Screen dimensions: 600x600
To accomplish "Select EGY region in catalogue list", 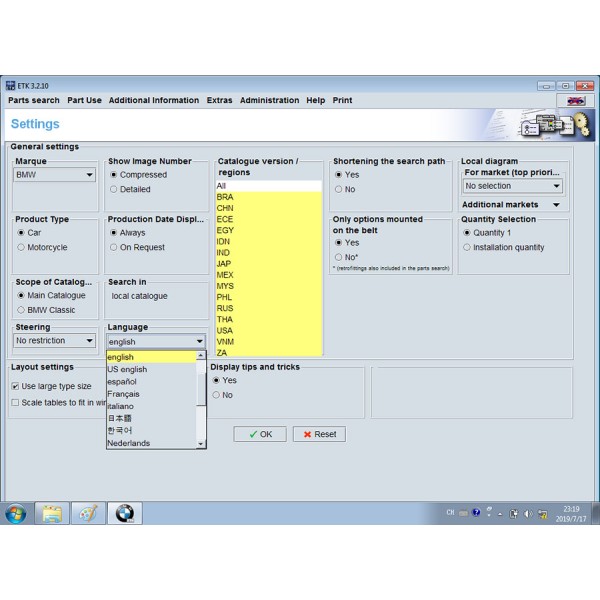I will click(x=269, y=230).
